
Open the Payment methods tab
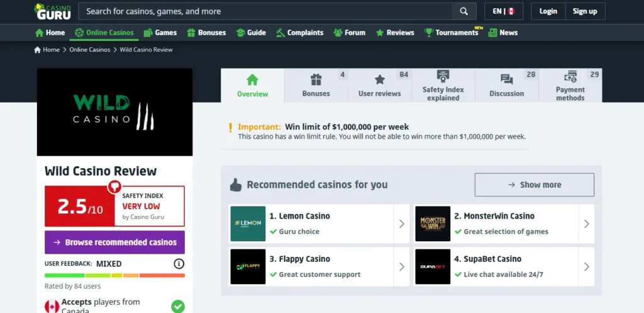point(570,86)
